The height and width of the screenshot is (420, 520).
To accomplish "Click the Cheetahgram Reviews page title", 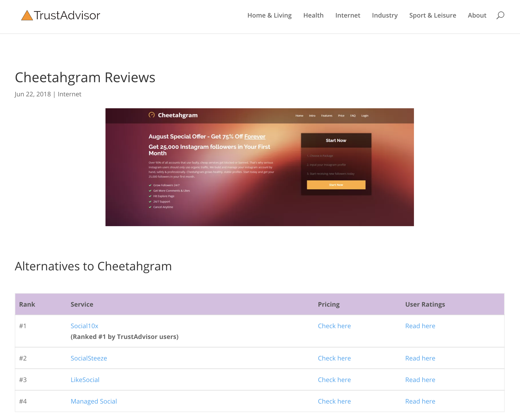I will 85,77.
